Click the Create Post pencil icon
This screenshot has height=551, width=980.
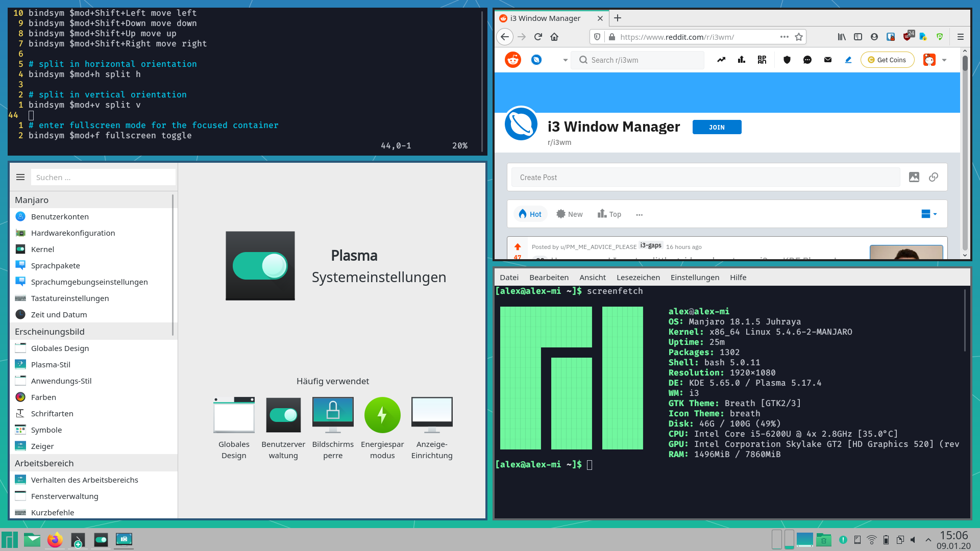[x=848, y=60]
